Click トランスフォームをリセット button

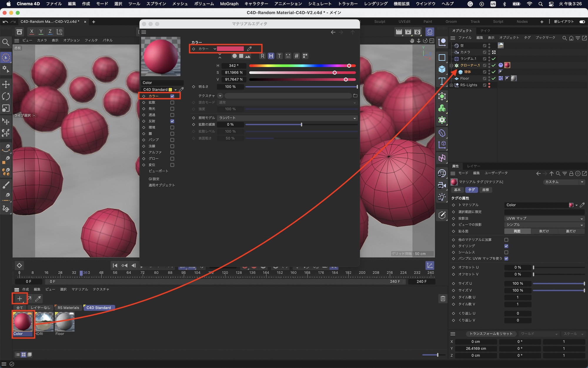pyautogui.click(x=491, y=334)
